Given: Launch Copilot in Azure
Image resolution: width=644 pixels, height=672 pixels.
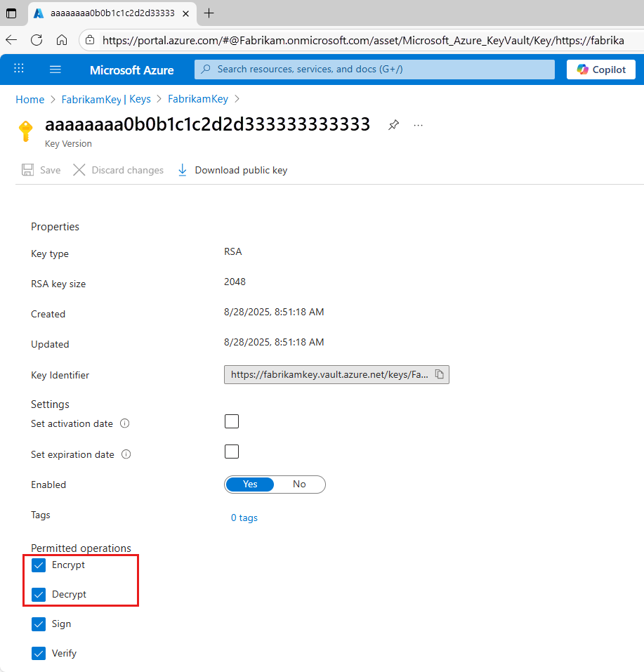Looking at the screenshot, I should pos(600,69).
